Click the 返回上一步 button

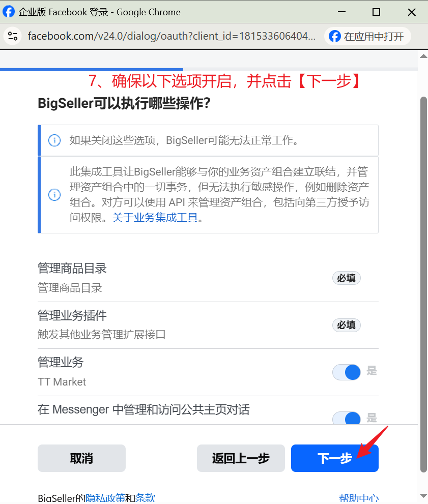(241, 458)
